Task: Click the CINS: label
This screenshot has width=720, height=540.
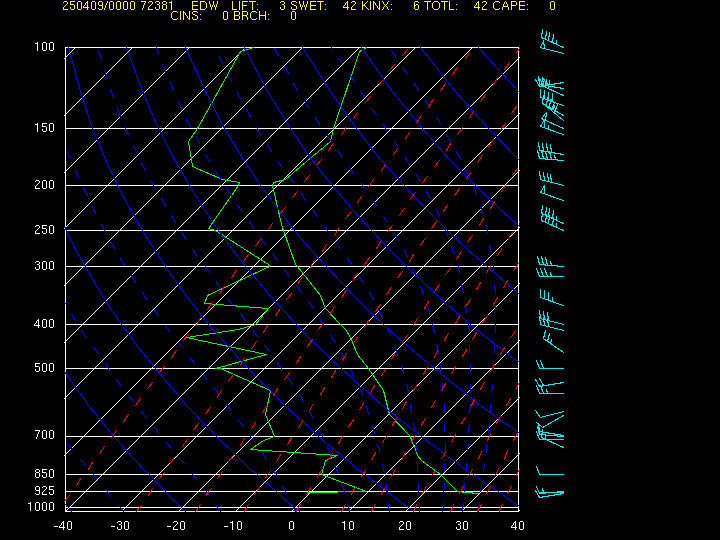Action: point(186,16)
